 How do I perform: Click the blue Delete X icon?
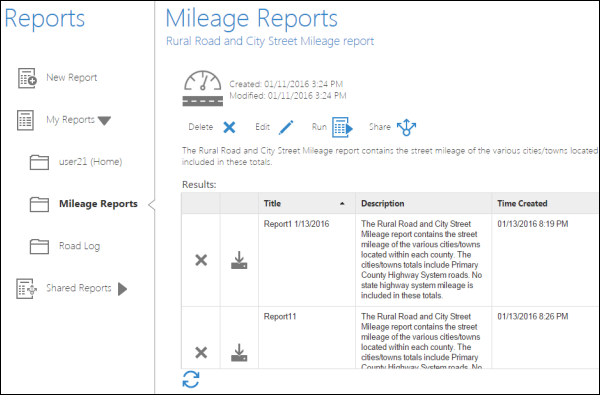(x=229, y=127)
